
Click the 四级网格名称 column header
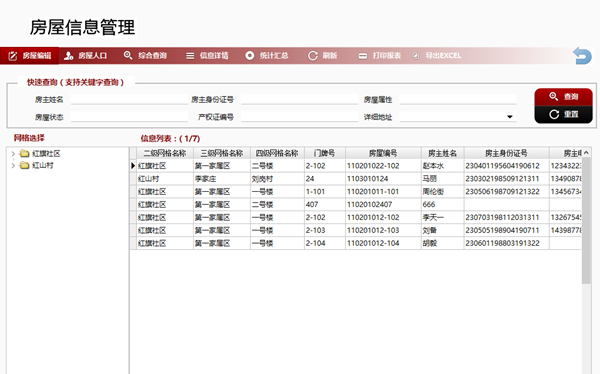(x=277, y=153)
